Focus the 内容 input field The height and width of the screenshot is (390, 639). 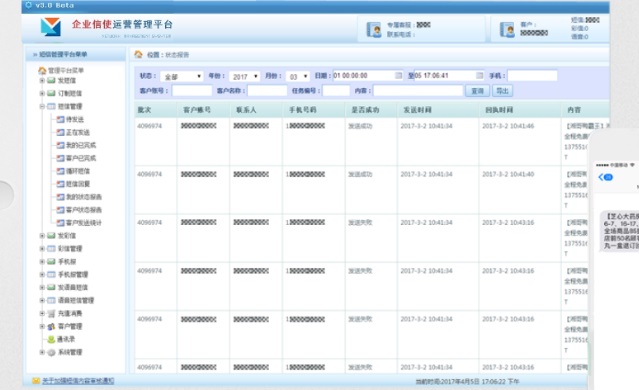point(419,90)
